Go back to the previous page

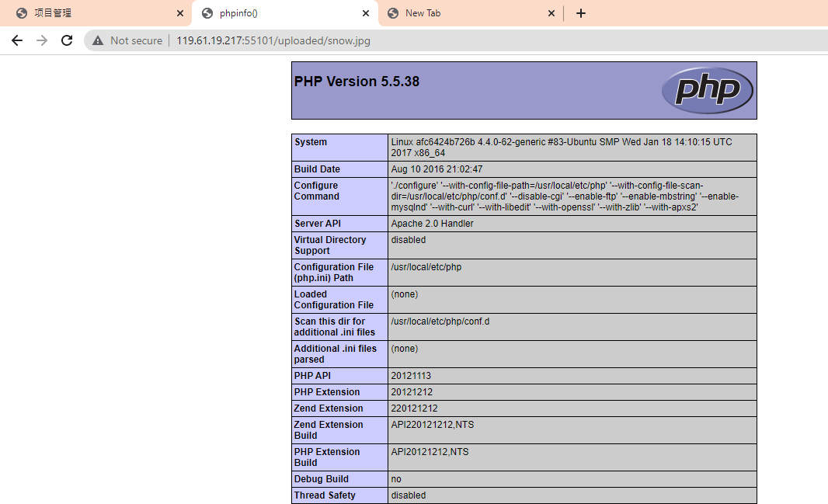pyautogui.click(x=17, y=40)
